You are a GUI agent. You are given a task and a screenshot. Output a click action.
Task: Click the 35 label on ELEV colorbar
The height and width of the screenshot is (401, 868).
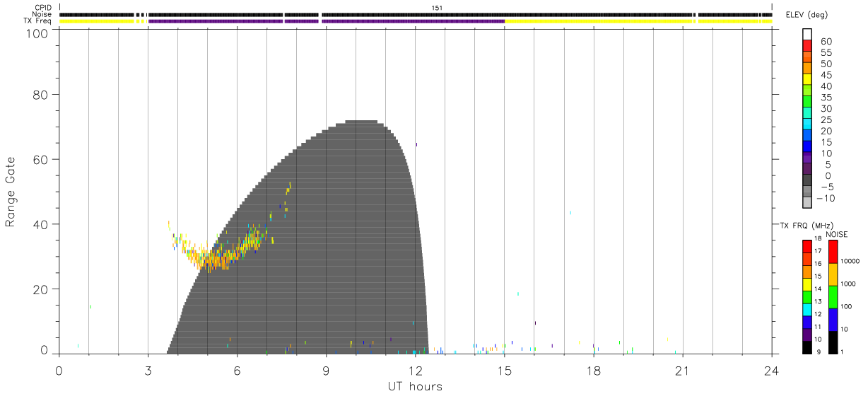826,98
